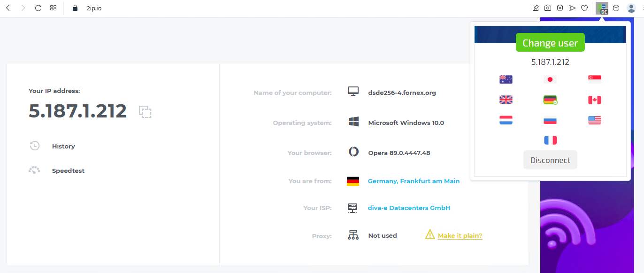Click the Speedtest gauge icon

[34, 171]
